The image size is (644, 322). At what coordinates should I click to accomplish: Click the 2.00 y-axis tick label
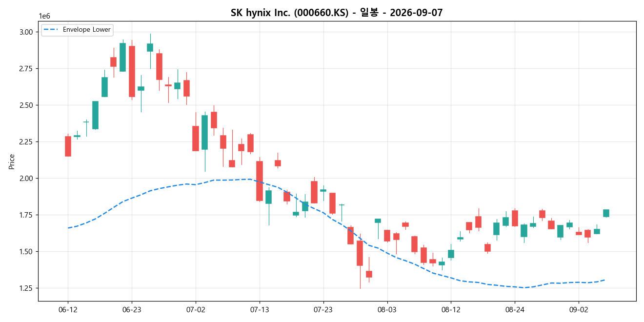(x=27, y=179)
